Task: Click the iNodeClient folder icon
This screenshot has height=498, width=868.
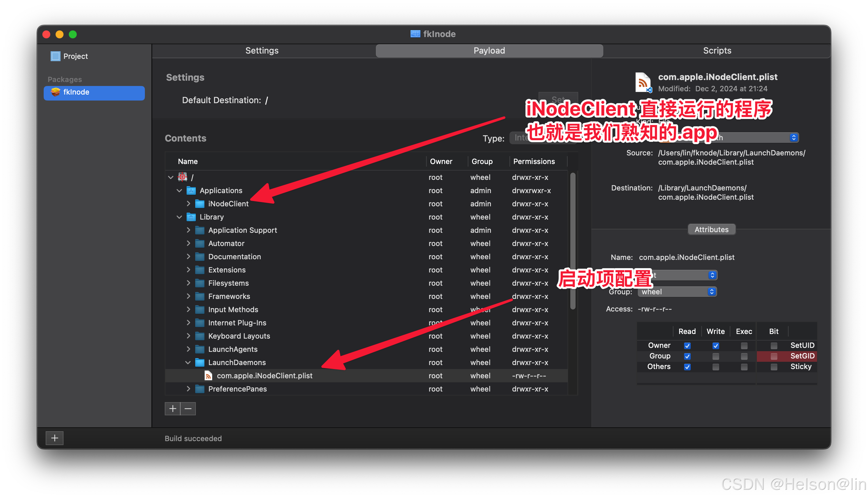Action: [199, 203]
